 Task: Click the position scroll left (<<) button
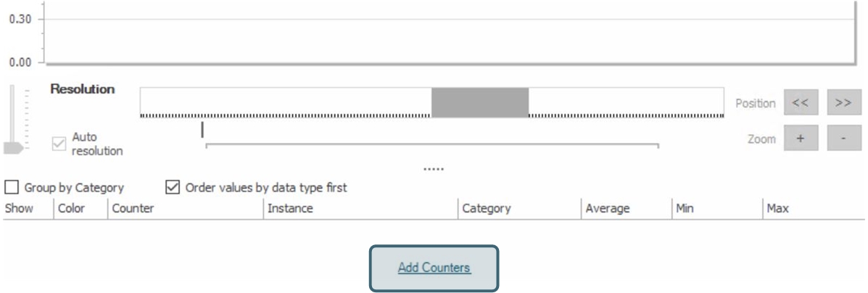(801, 103)
